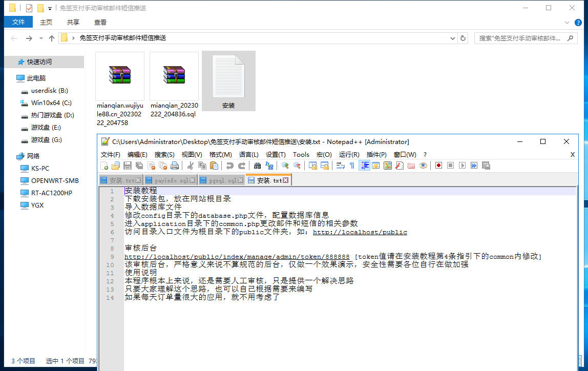Expand the Explorer ribbon chevron
588x371 pixels.
click(x=566, y=23)
